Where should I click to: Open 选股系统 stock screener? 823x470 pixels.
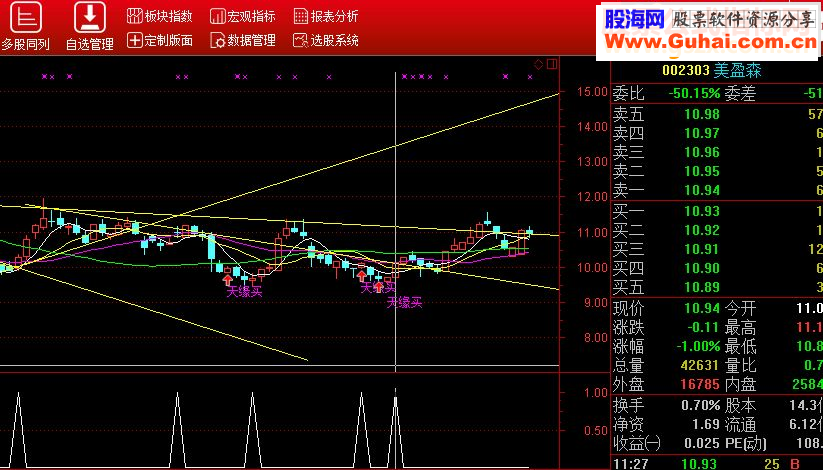pyautogui.click(x=326, y=40)
